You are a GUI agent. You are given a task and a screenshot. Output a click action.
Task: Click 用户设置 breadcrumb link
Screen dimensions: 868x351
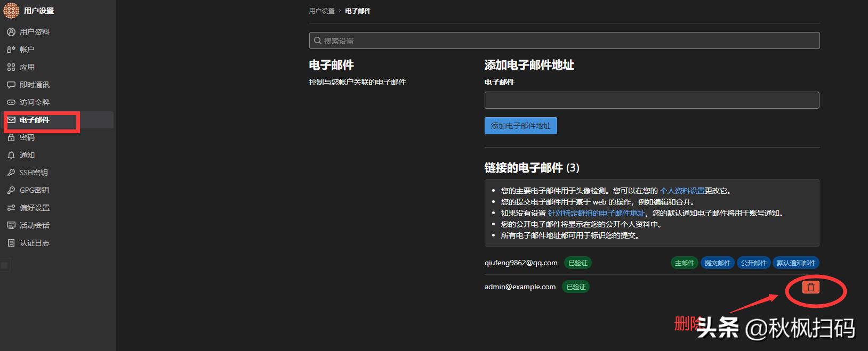[322, 11]
